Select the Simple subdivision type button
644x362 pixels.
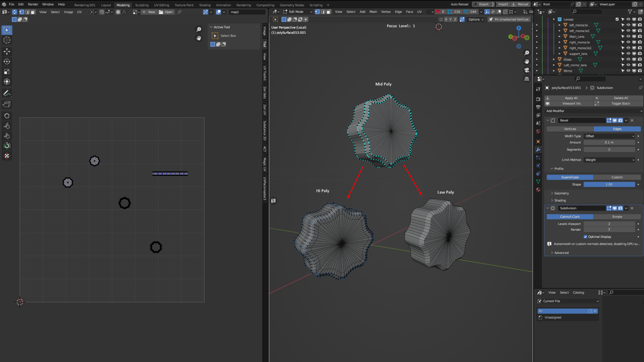coord(617,217)
